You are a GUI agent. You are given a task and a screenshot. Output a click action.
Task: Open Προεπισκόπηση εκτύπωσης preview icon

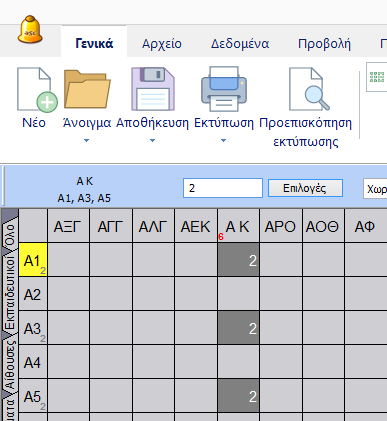click(309, 89)
